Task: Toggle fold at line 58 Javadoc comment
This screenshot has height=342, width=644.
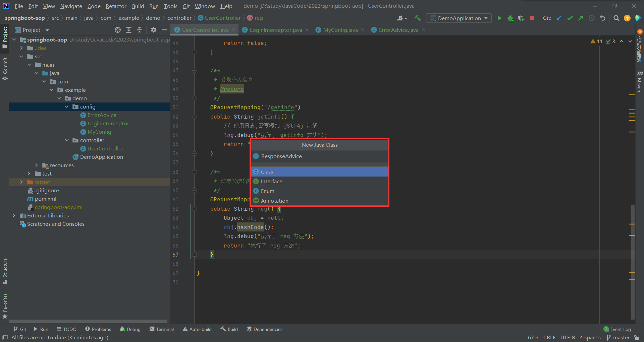Action: [x=194, y=172]
